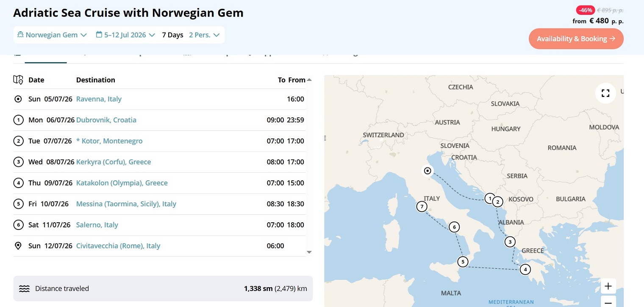Viewport: 644px width, 307px height.
Task: Click the map icon in the table header
Action: pos(18,80)
